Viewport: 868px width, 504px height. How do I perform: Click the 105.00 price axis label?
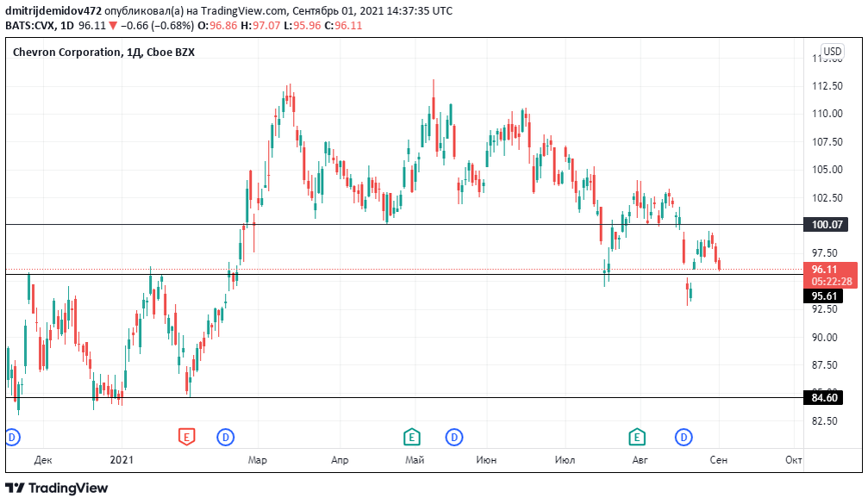[x=827, y=169]
